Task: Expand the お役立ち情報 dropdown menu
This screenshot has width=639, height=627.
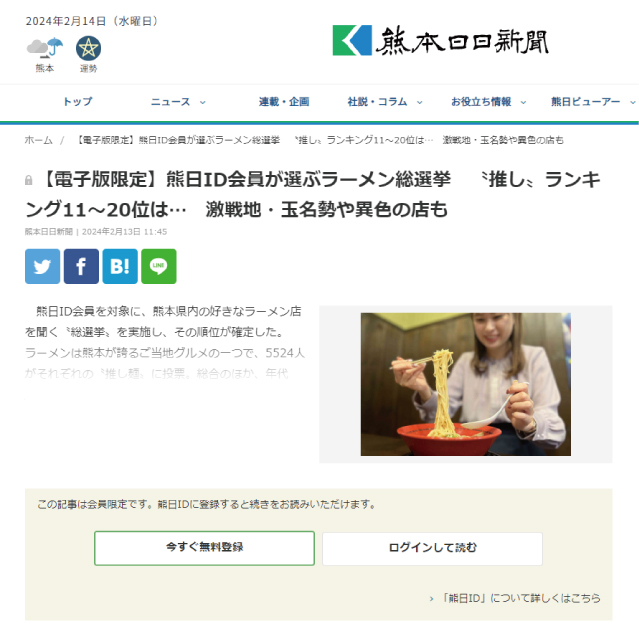Action: tap(488, 102)
